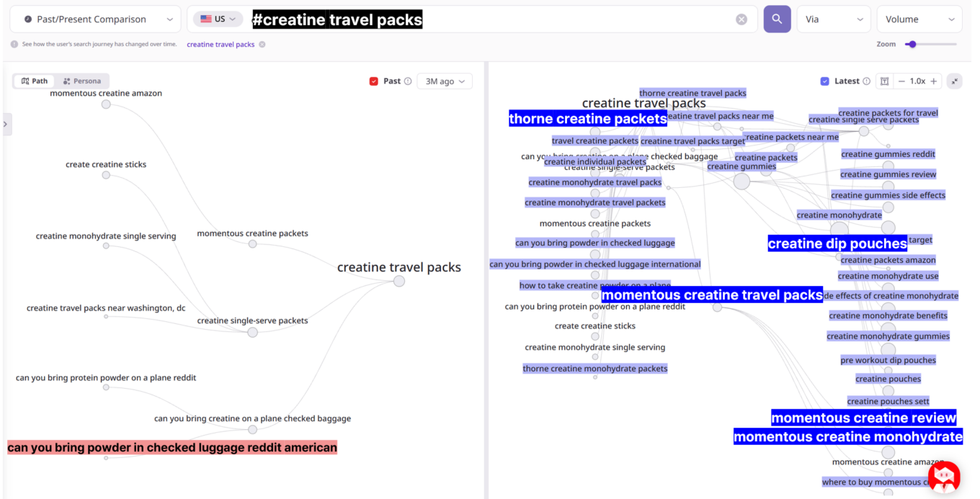Click 'creatine gummies review' label
Screen dimensions: 980x499
click(888, 174)
